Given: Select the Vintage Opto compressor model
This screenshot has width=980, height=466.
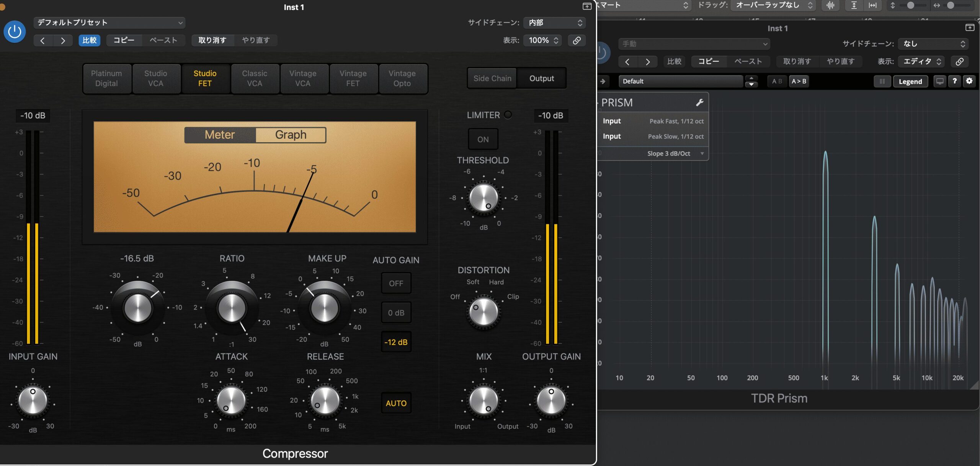Looking at the screenshot, I should pyautogui.click(x=402, y=79).
